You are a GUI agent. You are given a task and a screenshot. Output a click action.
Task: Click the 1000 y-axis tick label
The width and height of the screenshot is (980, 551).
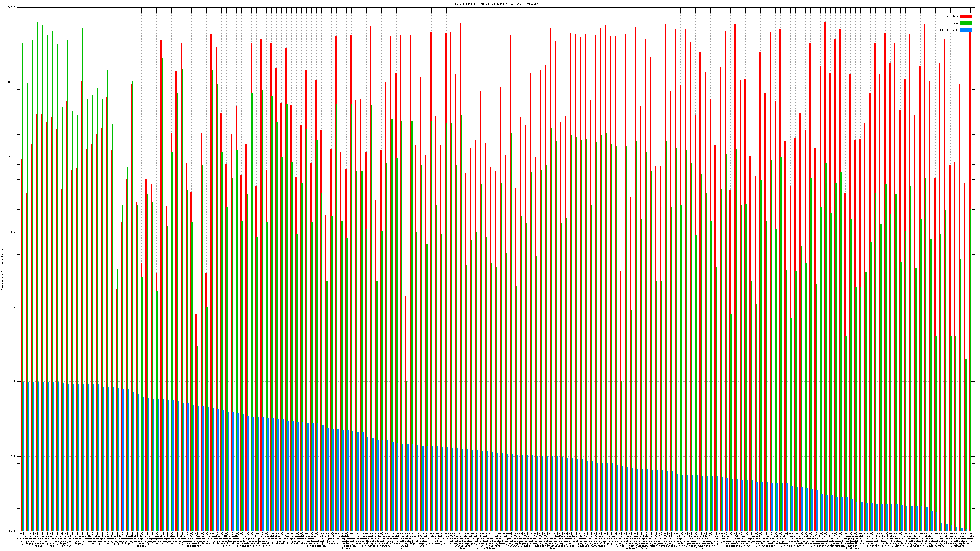13,157
